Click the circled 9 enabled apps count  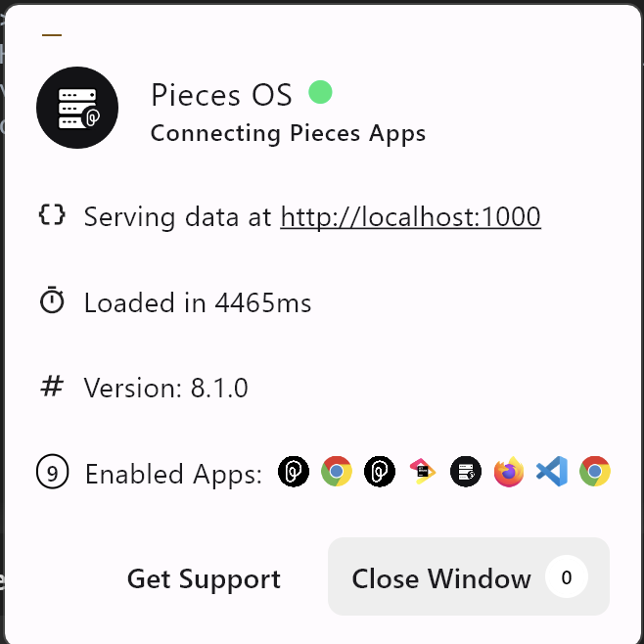click(x=52, y=473)
